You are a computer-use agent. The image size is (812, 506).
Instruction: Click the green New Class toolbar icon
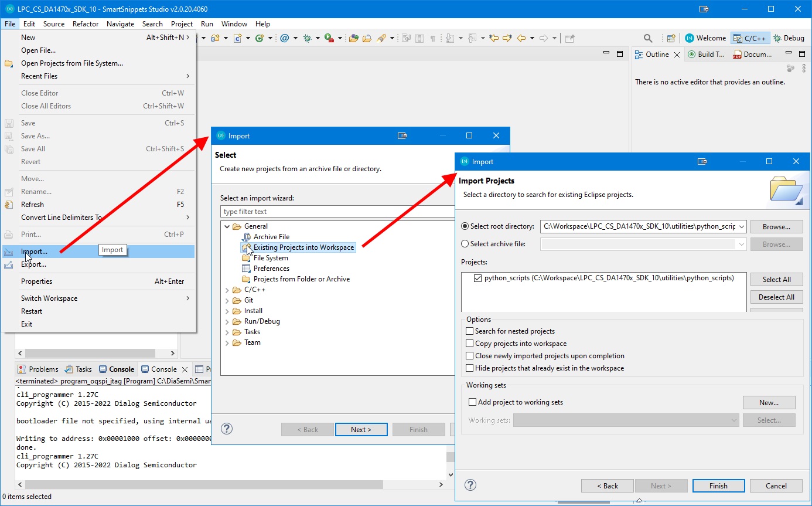coord(260,38)
